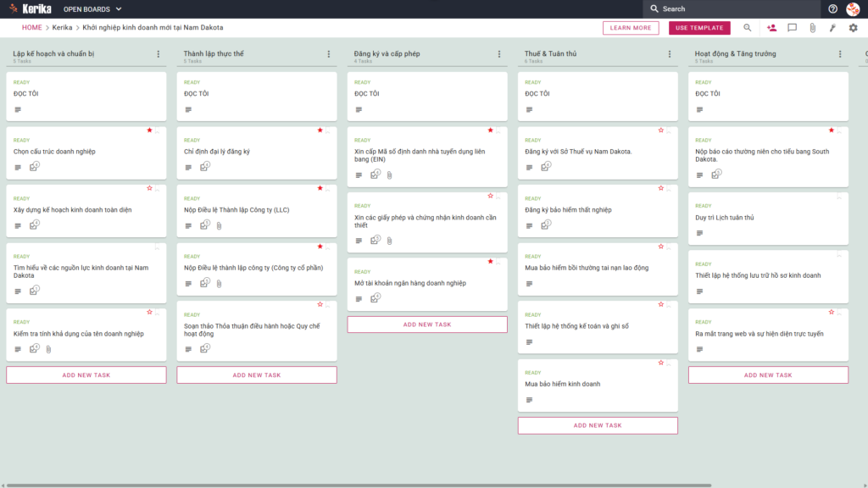Viewport: 868px width, 488px height.
Task: Open user profile avatar
Action: tap(853, 8)
